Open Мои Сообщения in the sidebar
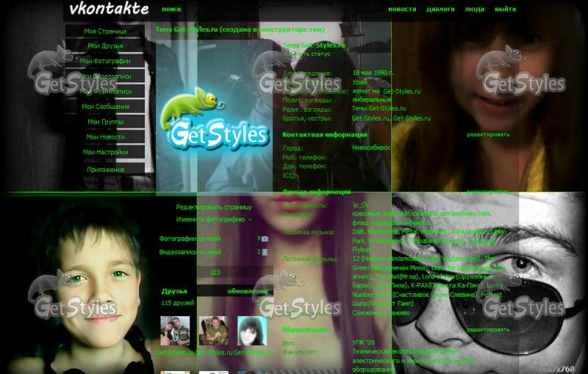The image size is (588, 374). click(x=105, y=107)
